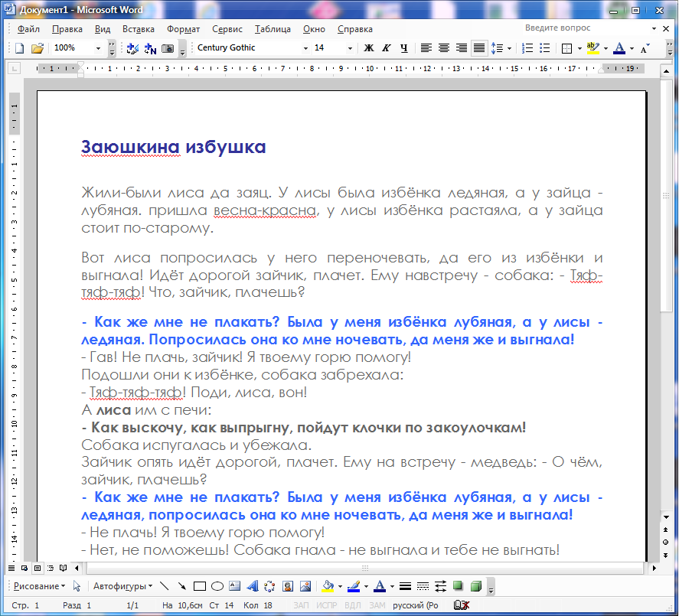Open the Таблица menu
Screen dimensions: 679x616
(x=273, y=29)
